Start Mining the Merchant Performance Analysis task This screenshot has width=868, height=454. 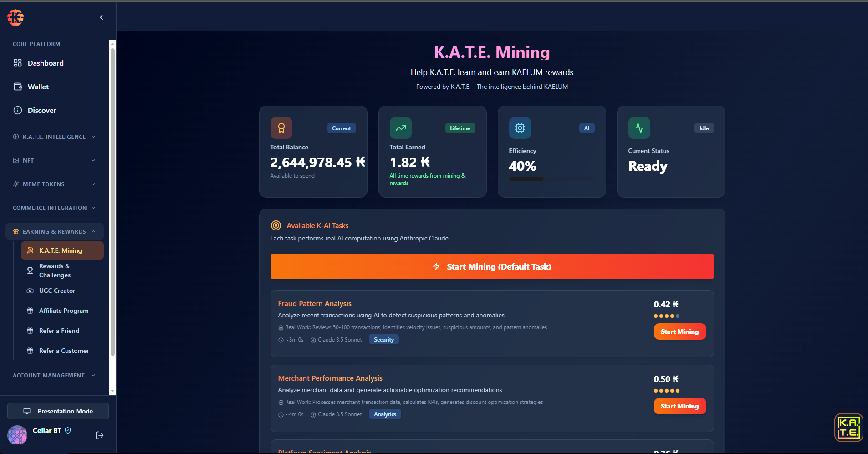[680, 406]
